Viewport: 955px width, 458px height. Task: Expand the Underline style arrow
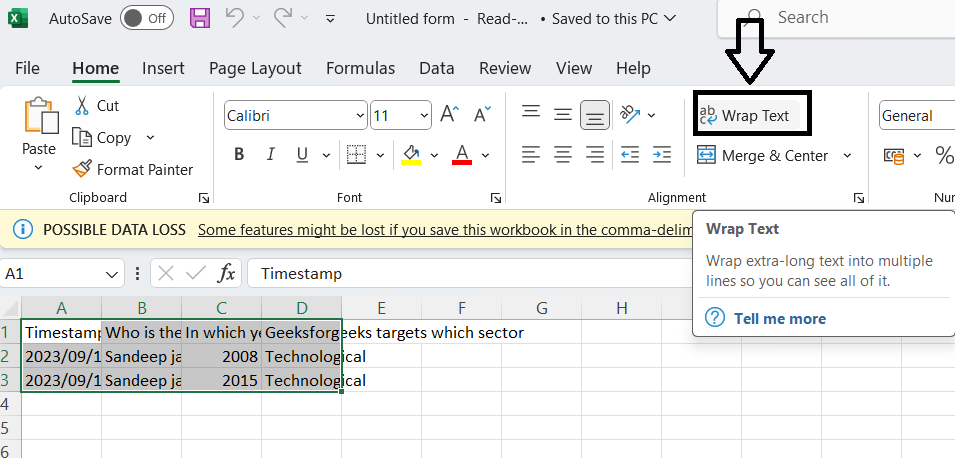[x=326, y=155]
